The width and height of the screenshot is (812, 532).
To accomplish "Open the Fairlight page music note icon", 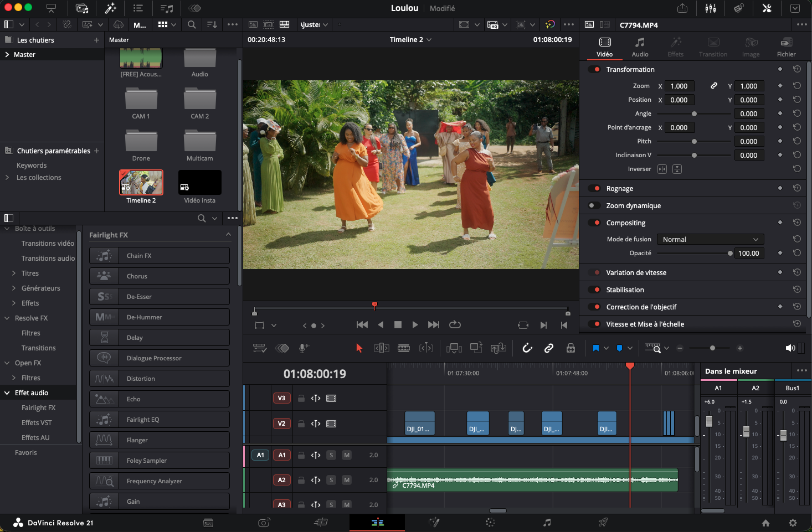I will (x=547, y=522).
